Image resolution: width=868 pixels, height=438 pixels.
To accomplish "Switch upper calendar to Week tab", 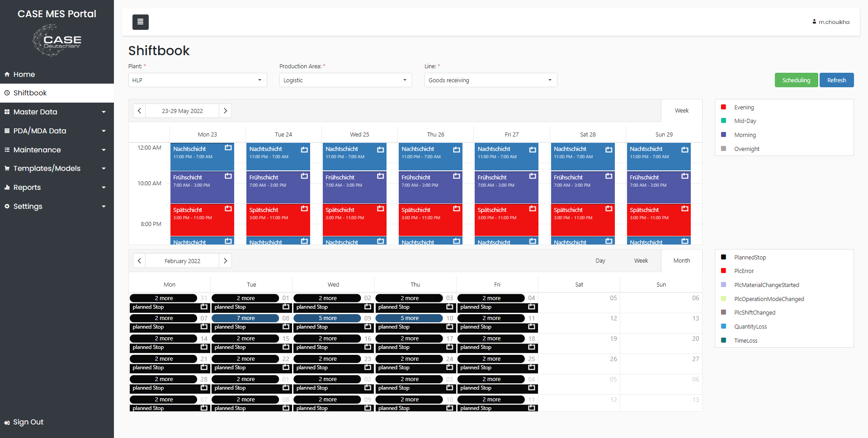I will (x=682, y=111).
